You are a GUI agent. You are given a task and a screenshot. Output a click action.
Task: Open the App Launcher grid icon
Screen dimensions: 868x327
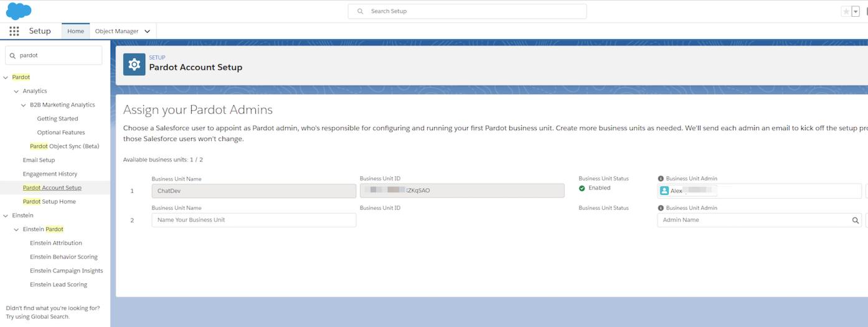[x=14, y=31]
